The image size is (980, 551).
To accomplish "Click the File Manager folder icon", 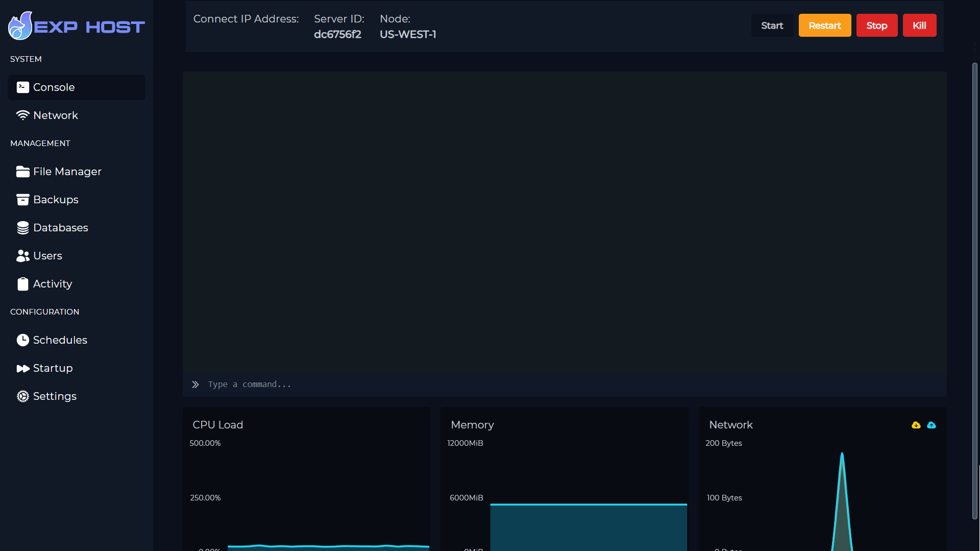I will point(22,172).
